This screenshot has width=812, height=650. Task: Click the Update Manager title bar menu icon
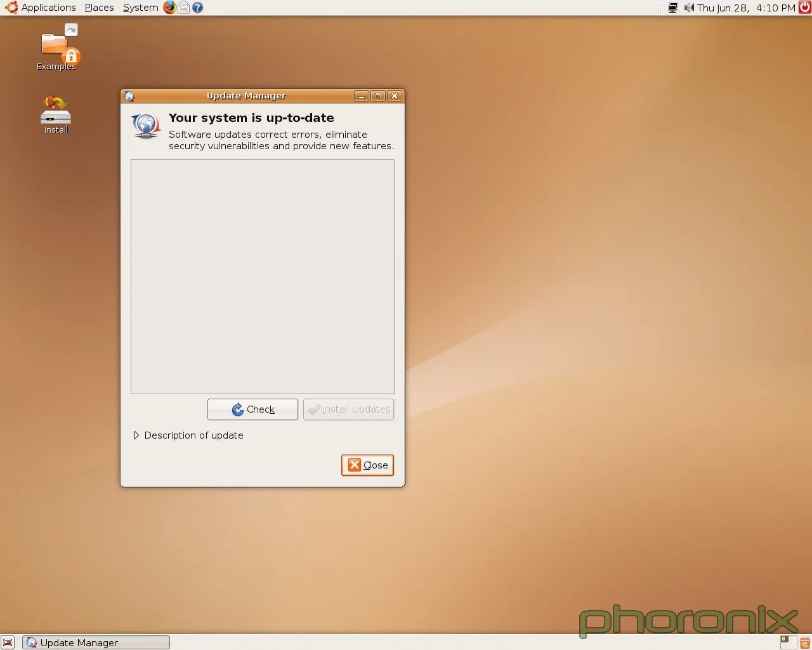tap(129, 96)
